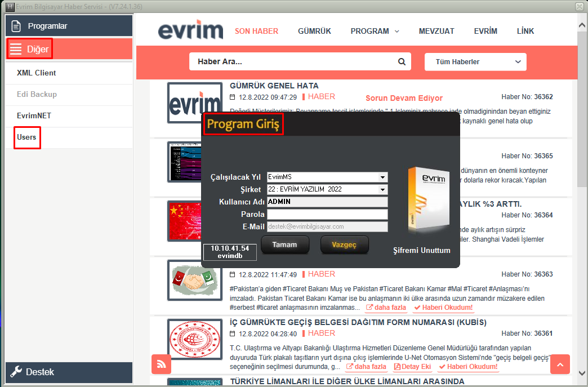Click the evrim thumbnail of first news
Screen dimensions: 588x387
click(195, 101)
